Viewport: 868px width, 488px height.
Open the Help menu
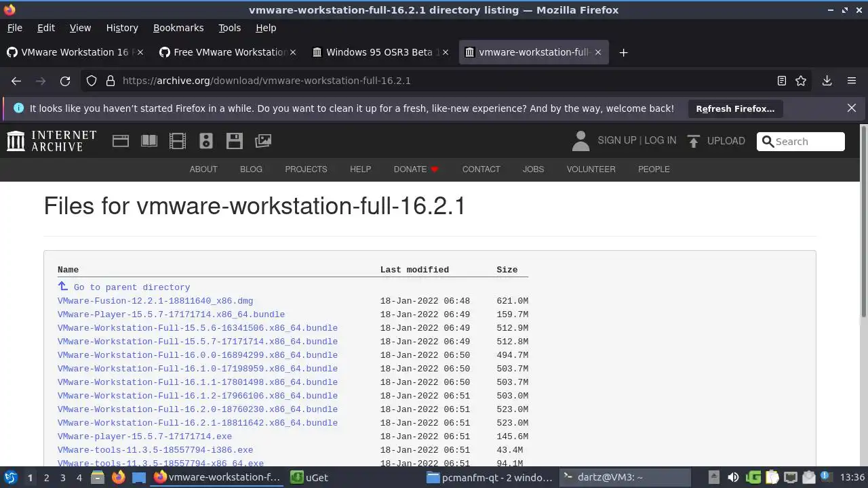click(x=266, y=28)
